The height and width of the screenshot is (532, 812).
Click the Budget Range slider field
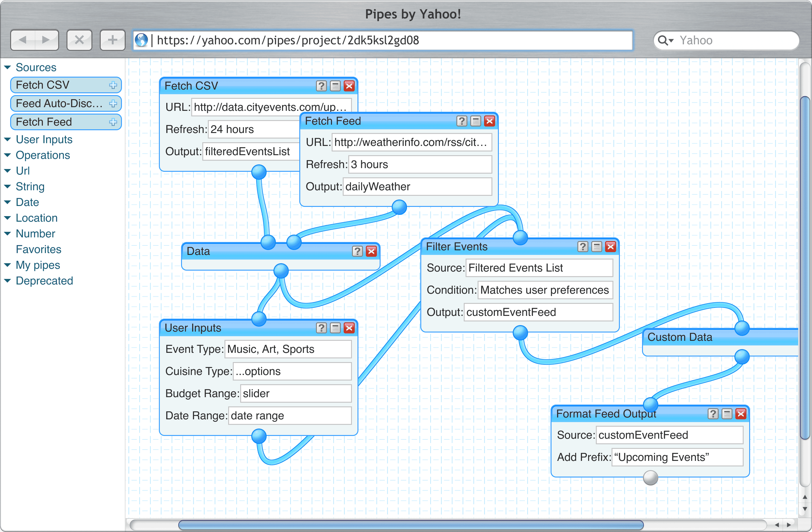pos(296,393)
